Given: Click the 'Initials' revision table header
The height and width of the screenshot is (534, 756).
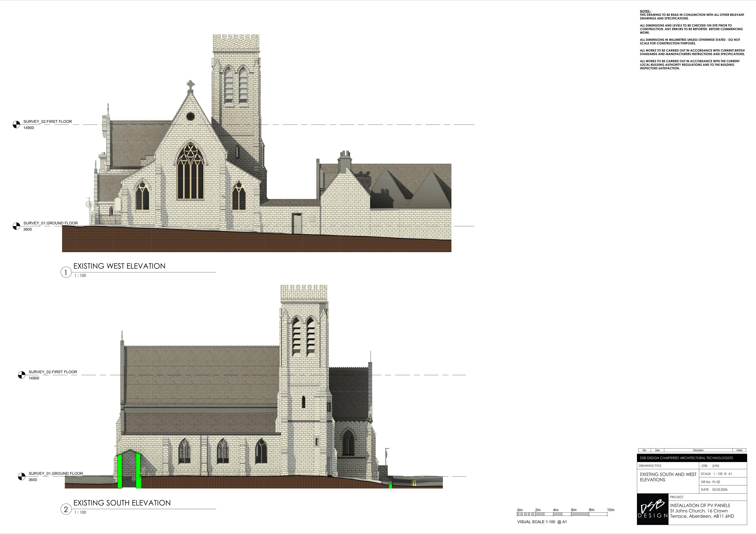Looking at the screenshot, I should (739, 450).
